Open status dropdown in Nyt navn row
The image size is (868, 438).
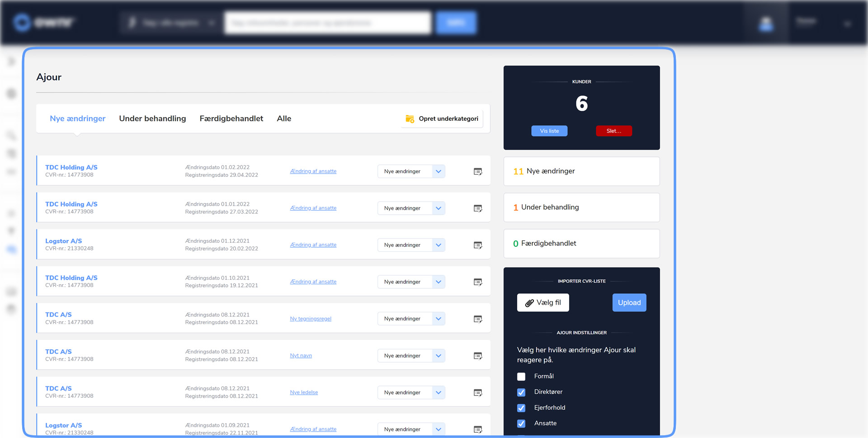click(x=411, y=356)
